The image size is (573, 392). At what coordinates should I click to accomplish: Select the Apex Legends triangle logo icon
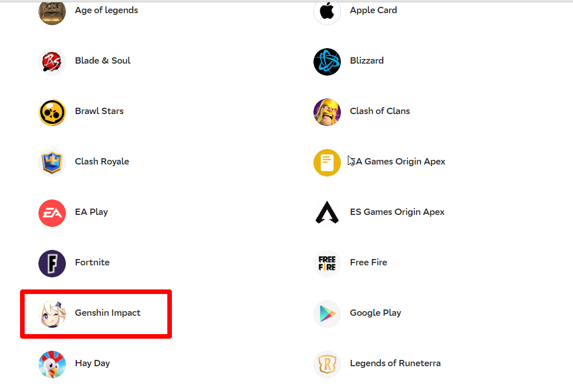point(327,213)
